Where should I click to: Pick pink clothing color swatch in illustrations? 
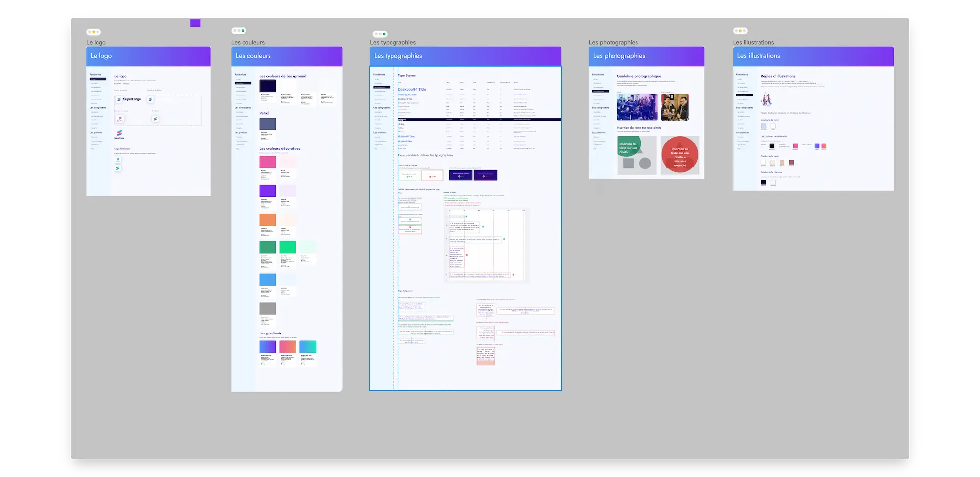(795, 146)
